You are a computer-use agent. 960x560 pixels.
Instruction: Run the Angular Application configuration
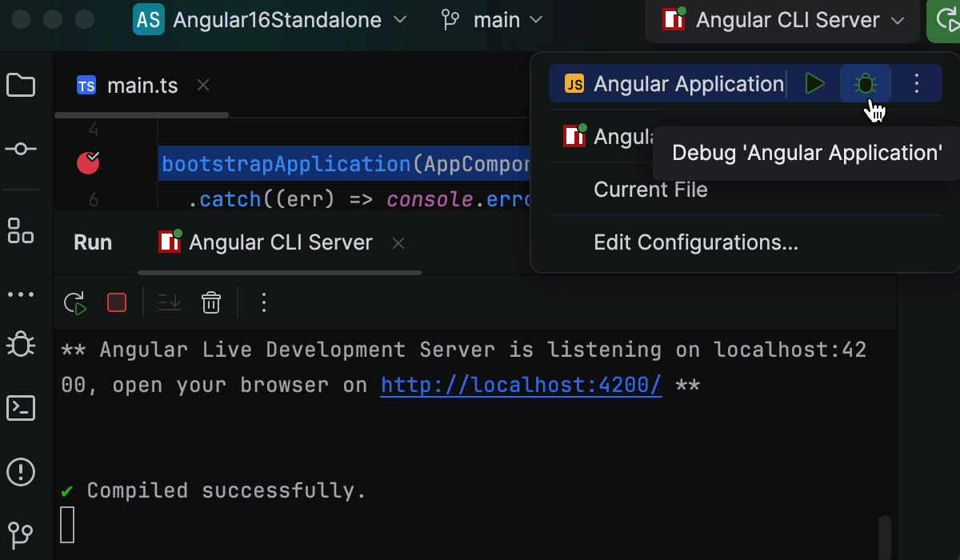pyautogui.click(x=815, y=82)
